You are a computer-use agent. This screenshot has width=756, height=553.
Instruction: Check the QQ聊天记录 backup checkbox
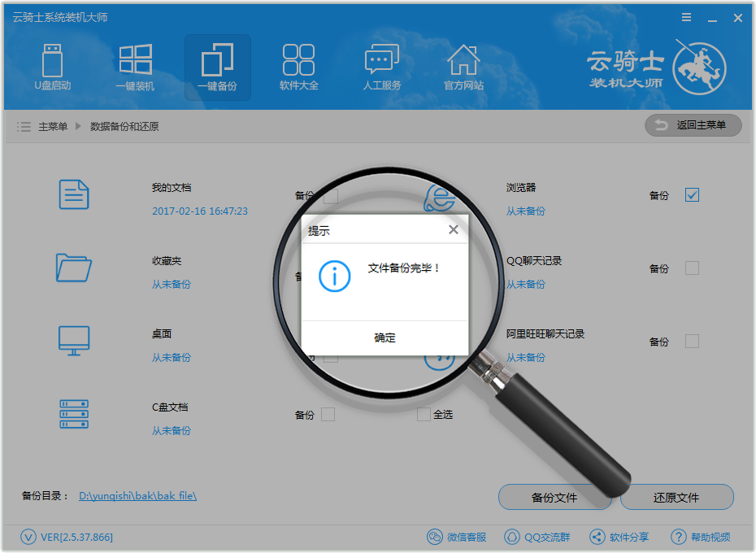point(692,268)
